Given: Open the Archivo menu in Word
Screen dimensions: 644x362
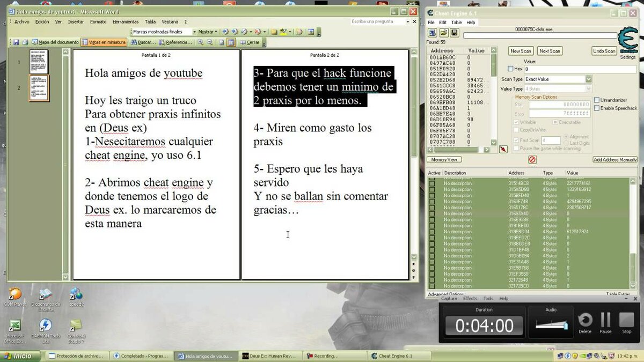Looking at the screenshot, I should click(22, 22).
